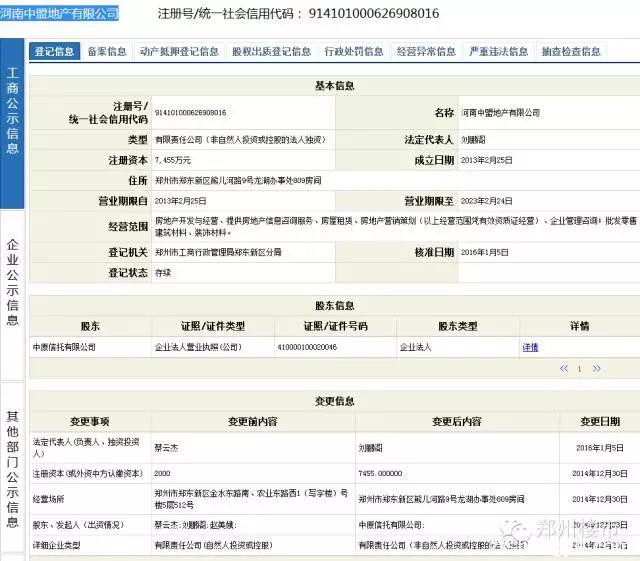Click the 企业法人营业执照(公司) cell
Screen dimensions: 640x561
pos(198,347)
